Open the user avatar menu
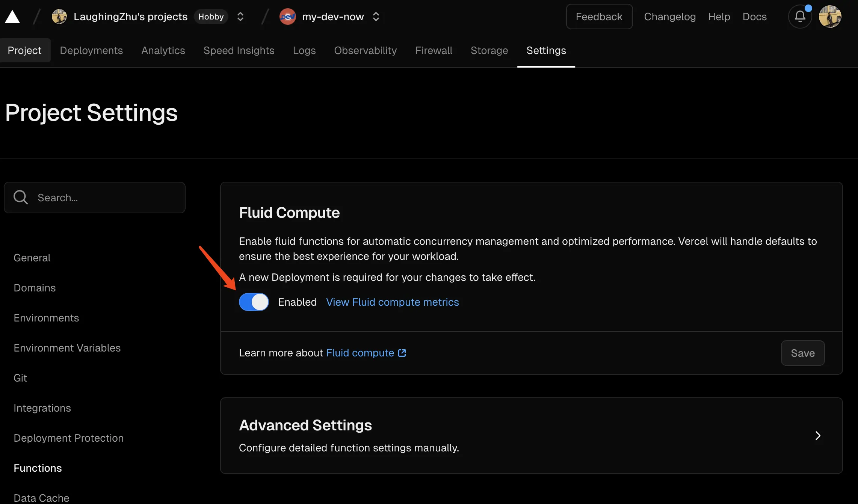The width and height of the screenshot is (858, 504). click(830, 17)
